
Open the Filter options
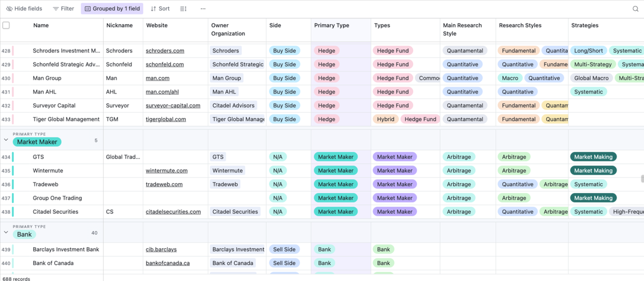click(x=63, y=9)
